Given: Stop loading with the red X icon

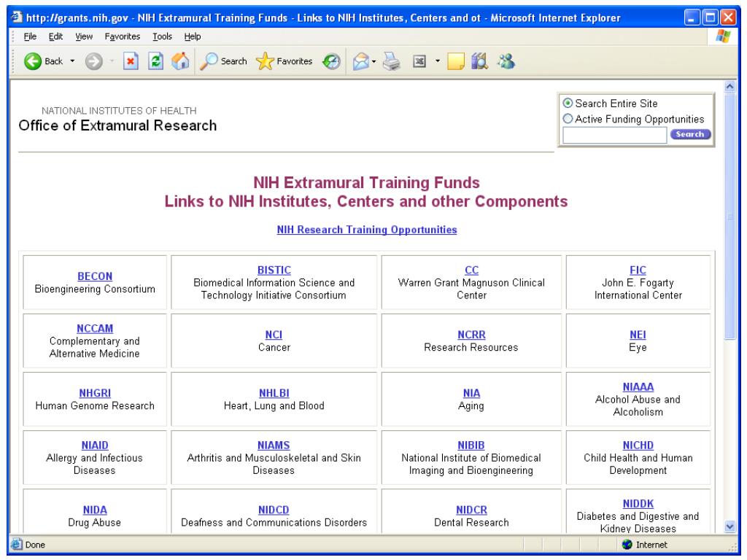Looking at the screenshot, I should (x=131, y=61).
